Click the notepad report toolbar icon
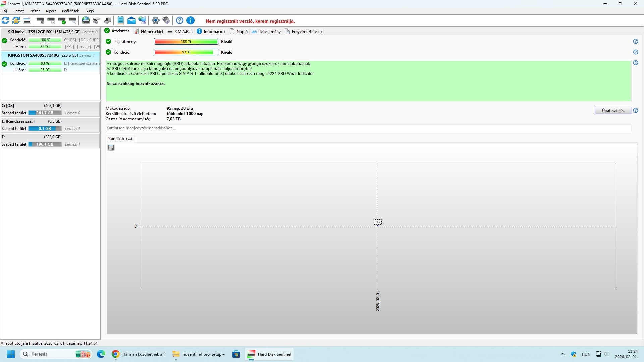Image resolution: width=644 pixels, height=362 pixels. pyautogui.click(x=121, y=20)
